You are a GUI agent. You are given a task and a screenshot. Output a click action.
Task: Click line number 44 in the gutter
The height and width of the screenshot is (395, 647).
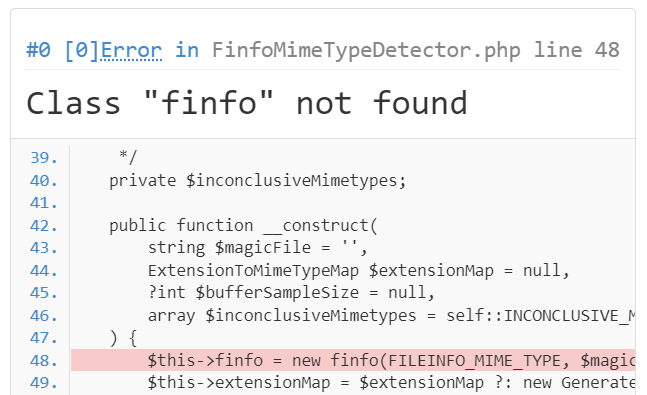click(x=43, y=270)
